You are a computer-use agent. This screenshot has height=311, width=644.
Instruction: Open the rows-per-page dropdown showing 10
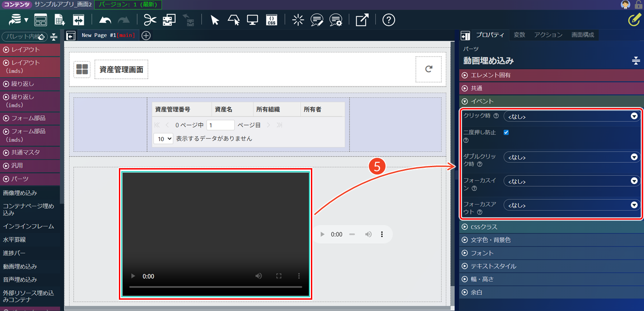(x=163, y=138)
